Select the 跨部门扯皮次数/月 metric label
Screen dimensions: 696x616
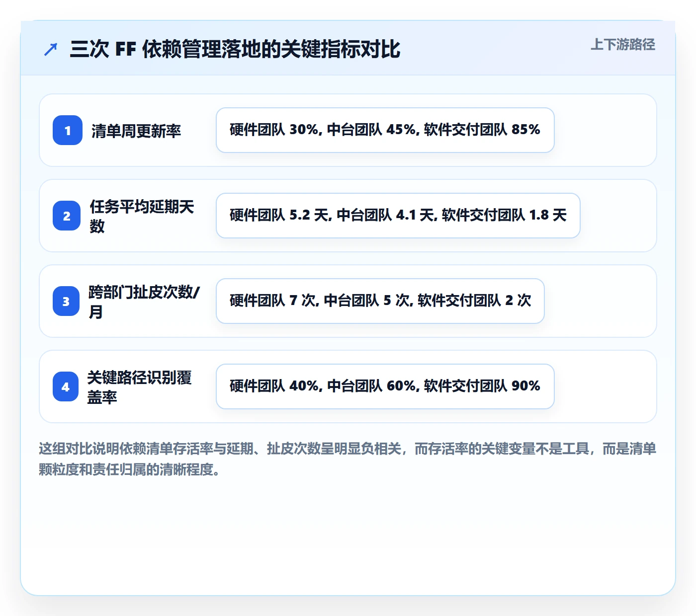(144, 302)
